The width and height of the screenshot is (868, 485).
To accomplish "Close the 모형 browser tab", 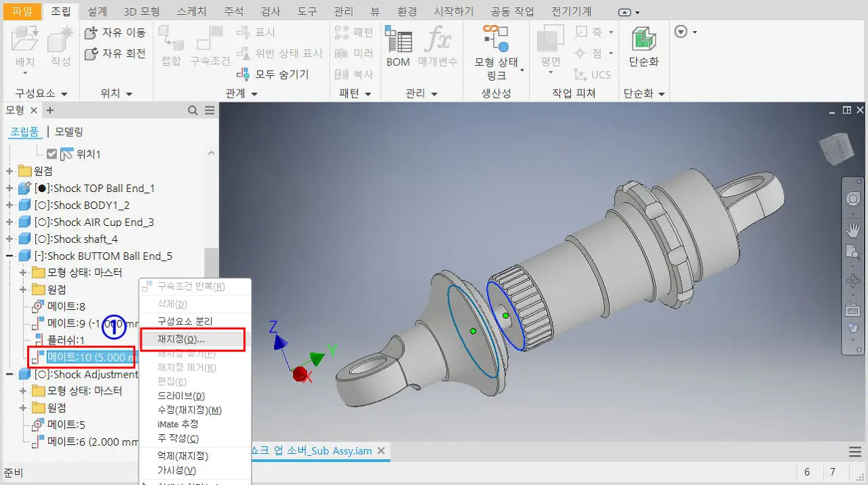I will [34, 110].
